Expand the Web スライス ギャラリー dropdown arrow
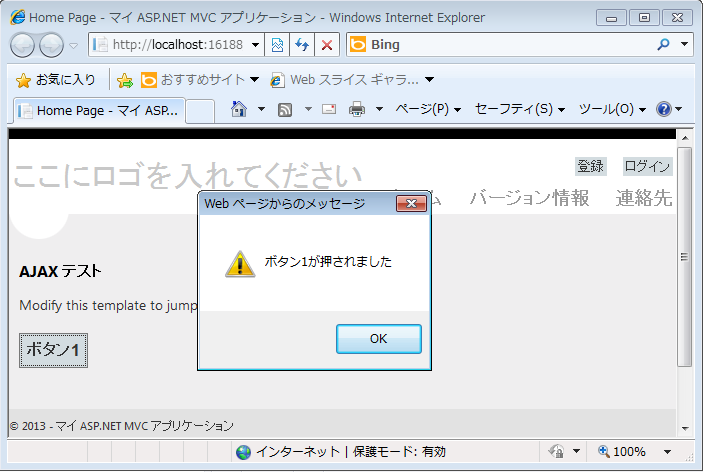The height and width of the screenshot is (472, 703). (x=430, y=80)
